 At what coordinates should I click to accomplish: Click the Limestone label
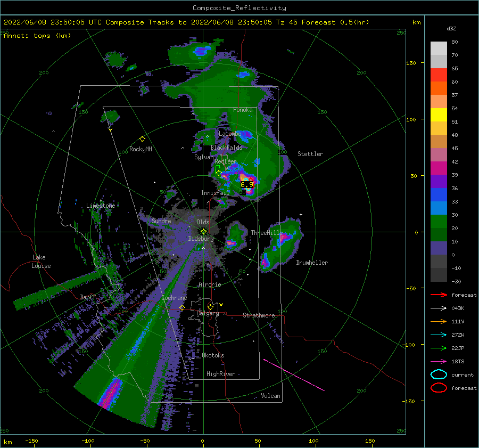pos(101,206)
